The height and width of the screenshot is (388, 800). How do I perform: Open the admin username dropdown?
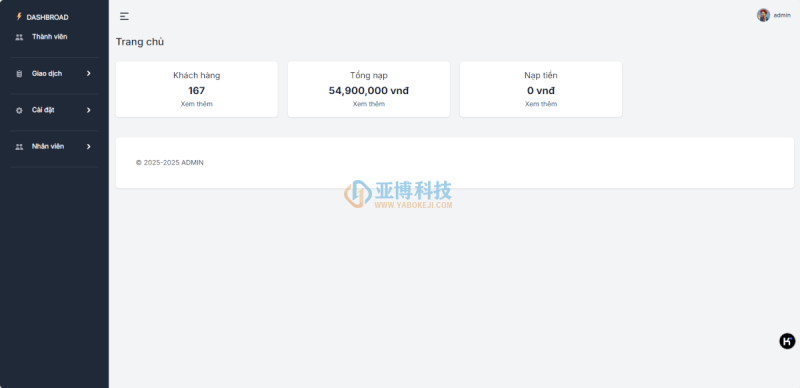pyautogui.click(x=782, y=15)
